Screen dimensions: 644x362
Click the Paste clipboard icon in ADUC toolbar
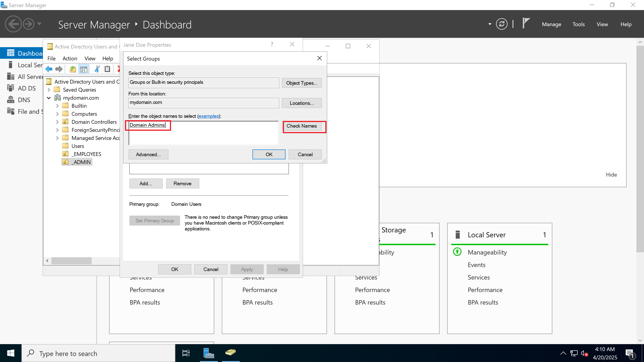[107, 69]
